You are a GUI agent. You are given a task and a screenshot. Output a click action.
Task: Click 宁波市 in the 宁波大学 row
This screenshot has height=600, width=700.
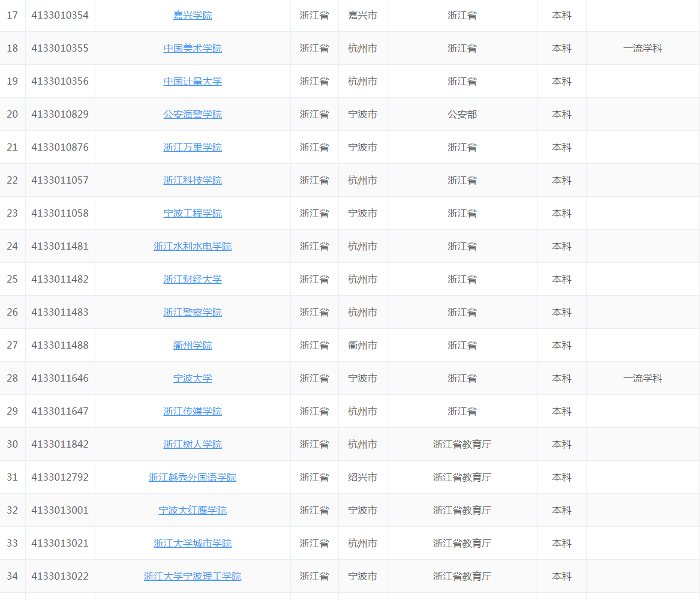[362, 379]
